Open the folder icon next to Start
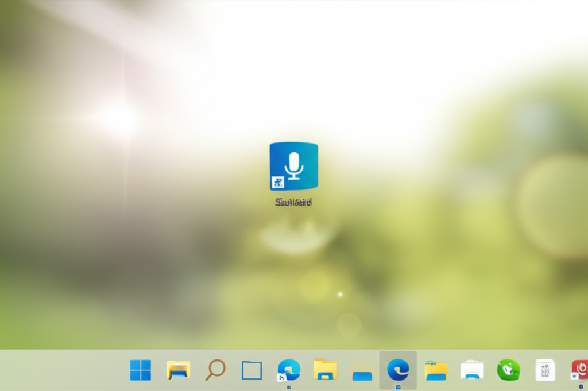588x391 pixels. 178,370
